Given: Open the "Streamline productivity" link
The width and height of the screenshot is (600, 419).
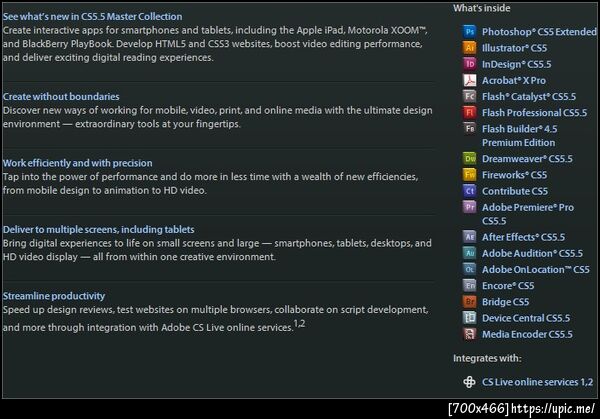Looking at the screenshot, I should (54, 296).
